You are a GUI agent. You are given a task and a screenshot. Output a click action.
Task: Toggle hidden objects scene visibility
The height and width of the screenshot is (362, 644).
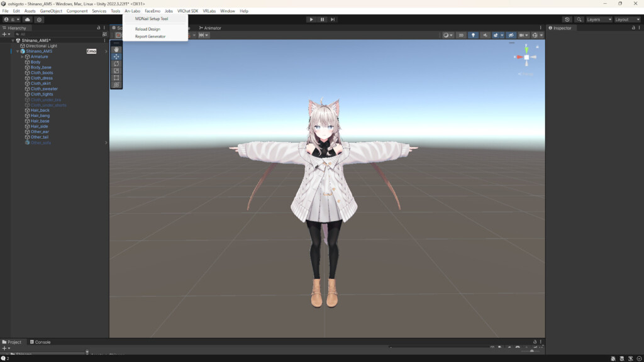(511, 35)
